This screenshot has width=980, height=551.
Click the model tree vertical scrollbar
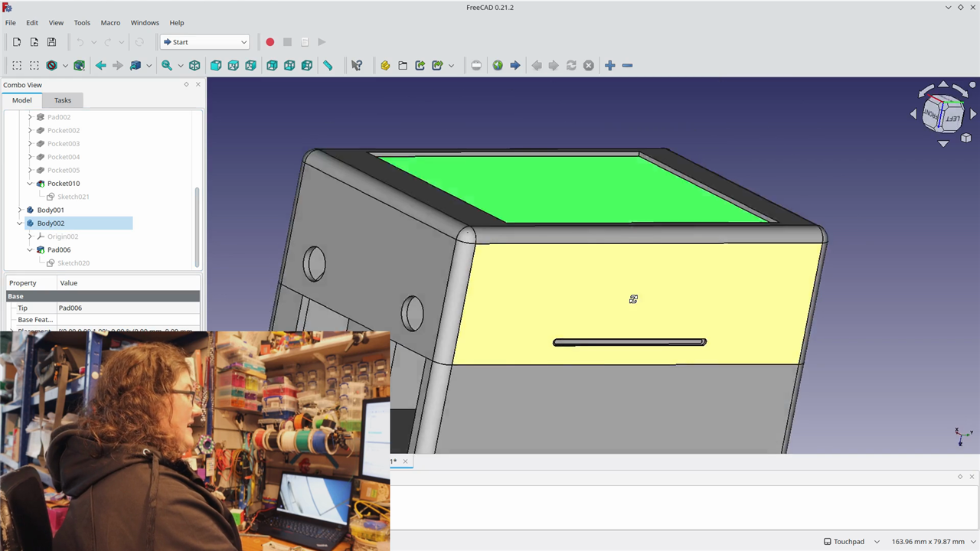click(198, 226)
